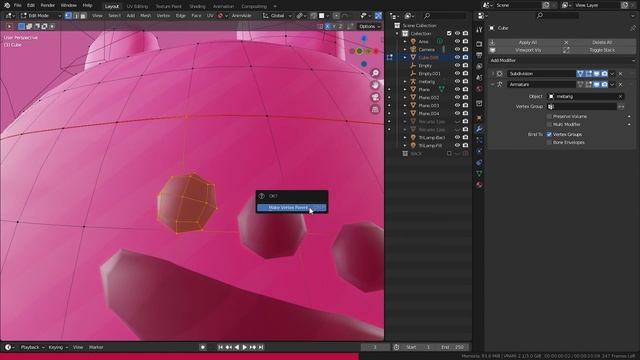Open Object Data green triangle tab
Image resolution: width=640 pixels, height=360 pixels.
(479, 174)
